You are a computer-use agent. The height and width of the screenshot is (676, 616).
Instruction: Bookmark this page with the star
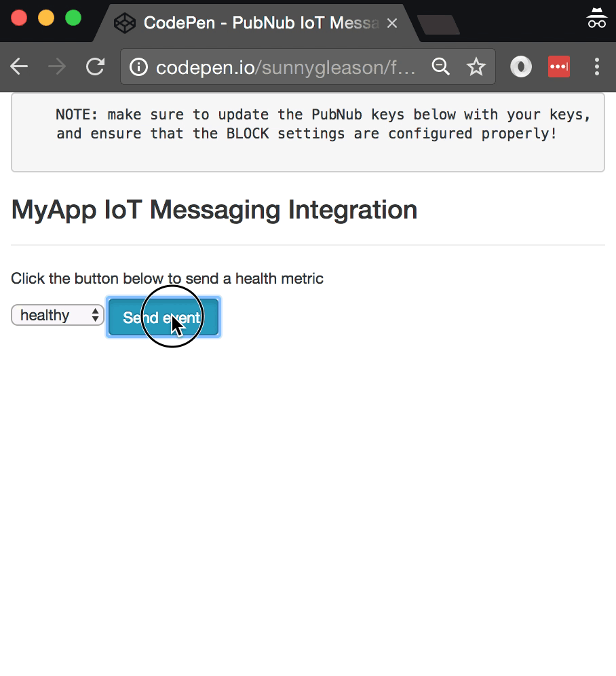476,67
